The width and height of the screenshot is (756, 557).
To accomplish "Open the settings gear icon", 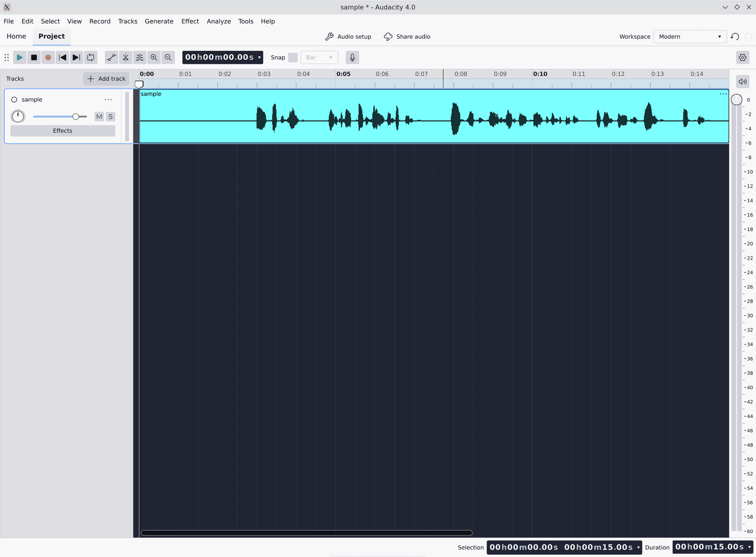I will click(743, 58).
